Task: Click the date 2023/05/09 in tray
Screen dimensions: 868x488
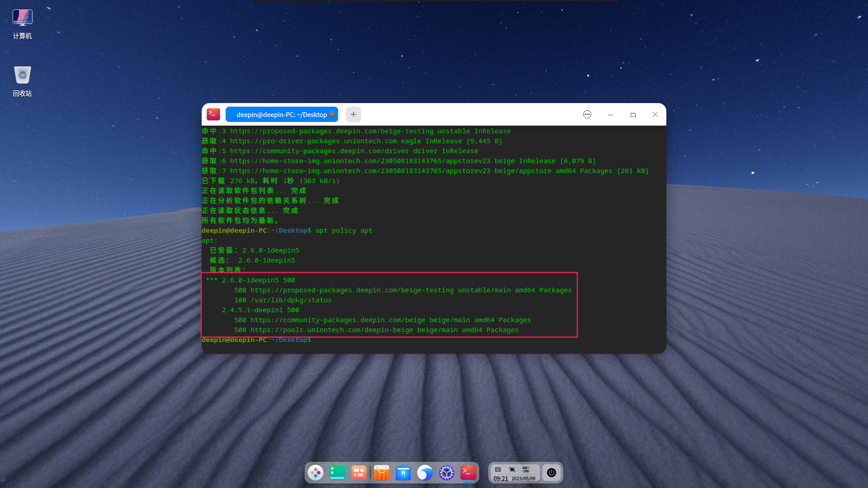Action: point(524,479)
